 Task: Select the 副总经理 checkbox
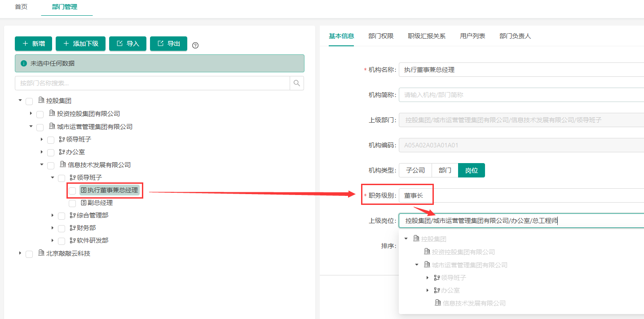72,203
